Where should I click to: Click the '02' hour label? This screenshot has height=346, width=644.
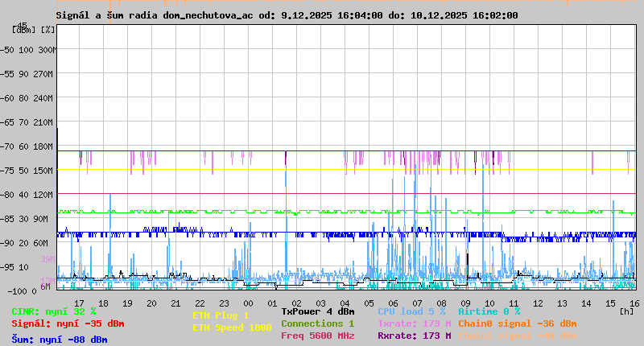coord(296,303)
